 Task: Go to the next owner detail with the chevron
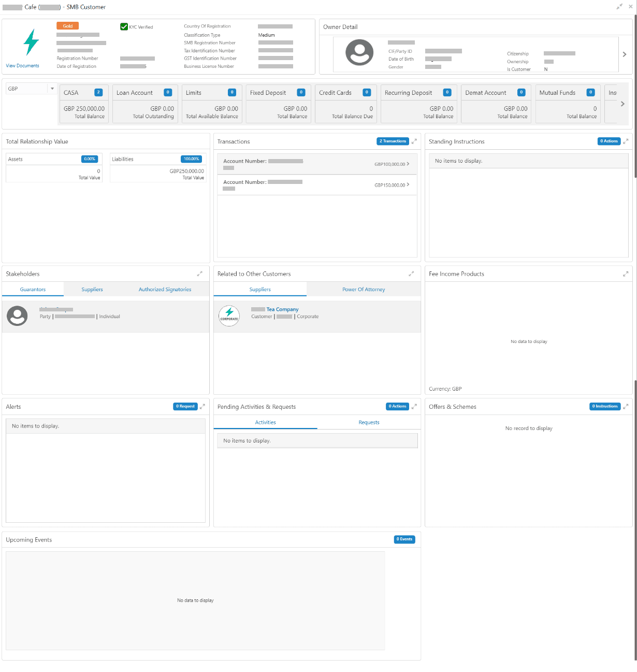coord(625,54)
